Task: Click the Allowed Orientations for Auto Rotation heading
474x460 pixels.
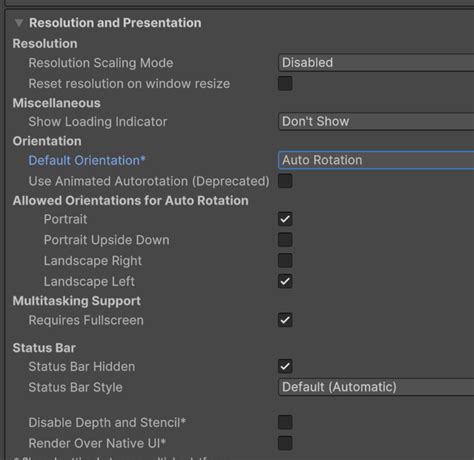Action: [x=131, y=201]
